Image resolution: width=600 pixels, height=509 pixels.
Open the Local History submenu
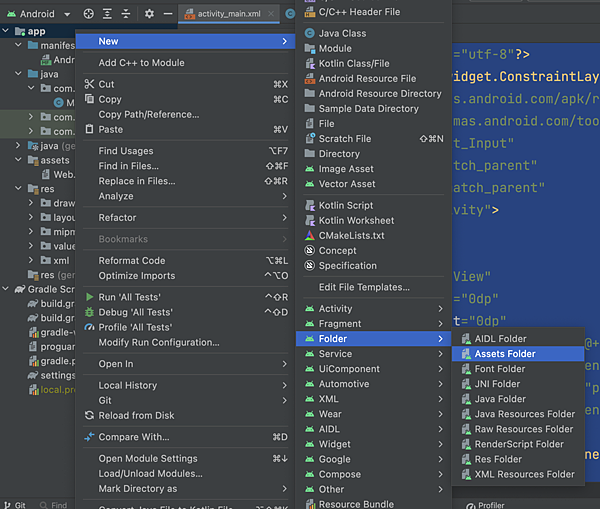point(185,385)
